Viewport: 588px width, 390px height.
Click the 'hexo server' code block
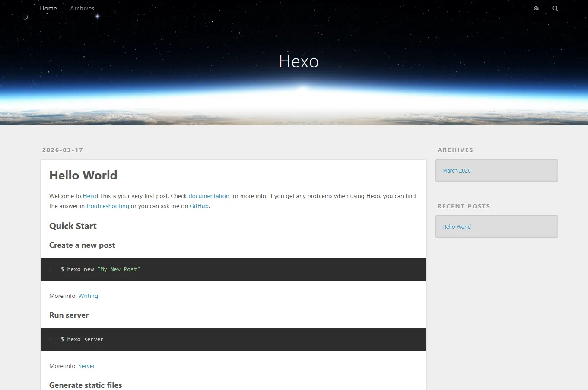[x=233, y=339]
